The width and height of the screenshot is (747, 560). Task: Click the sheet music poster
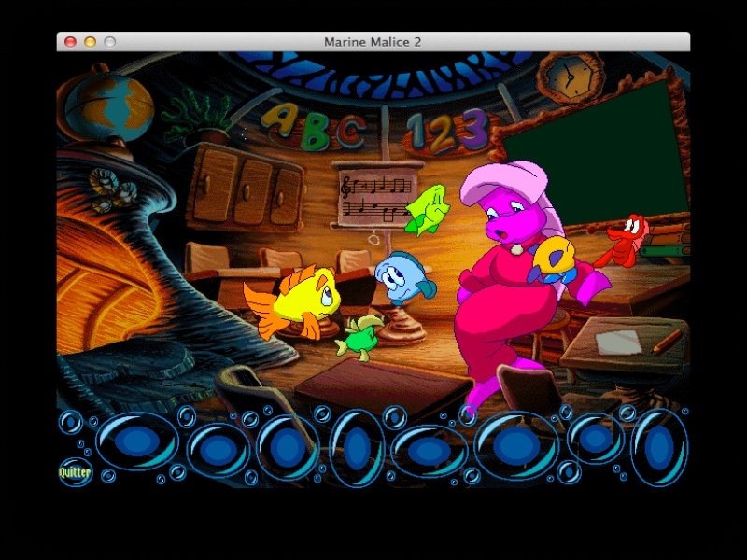click(x=378, y=198)
